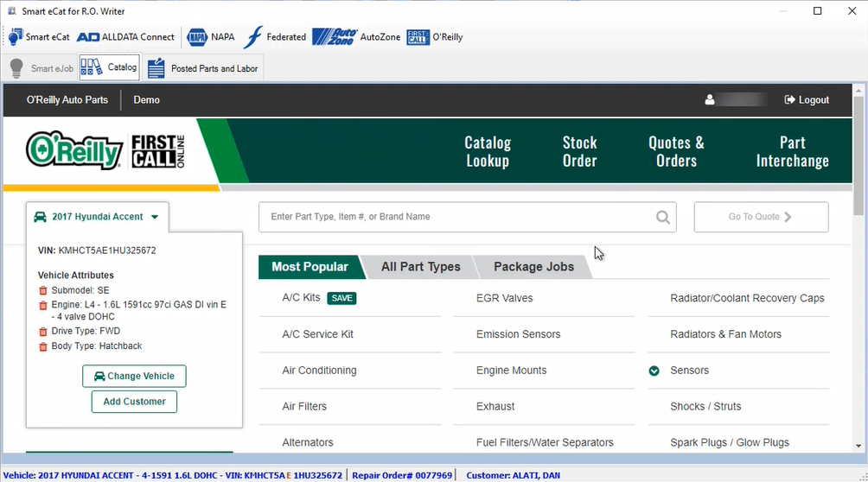Launch ALLDATA Connect from the toolbar
The height and width of the screenshot is (482, 868).
(125, 37)
